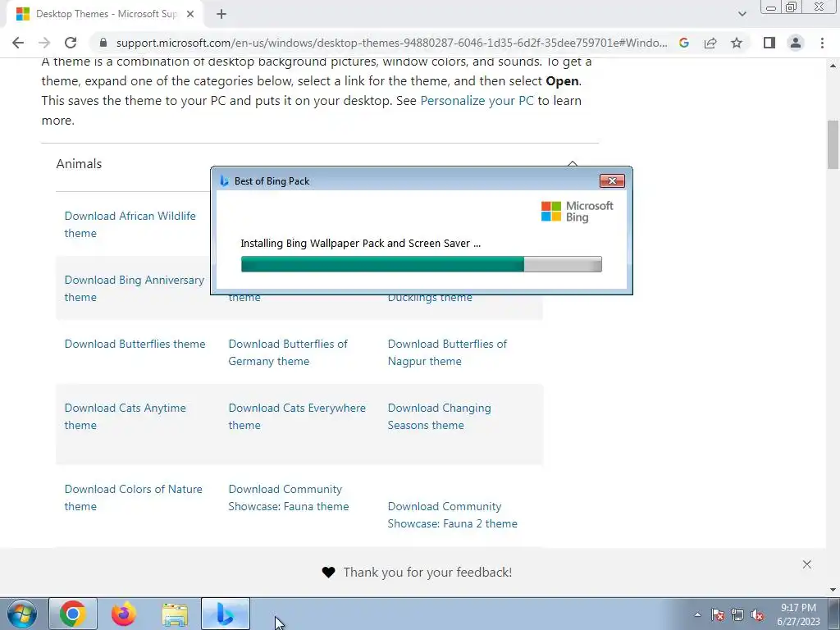Download Community Showcase: Fauna 2 theme
The image size is (840, 630).
(452, 515)
